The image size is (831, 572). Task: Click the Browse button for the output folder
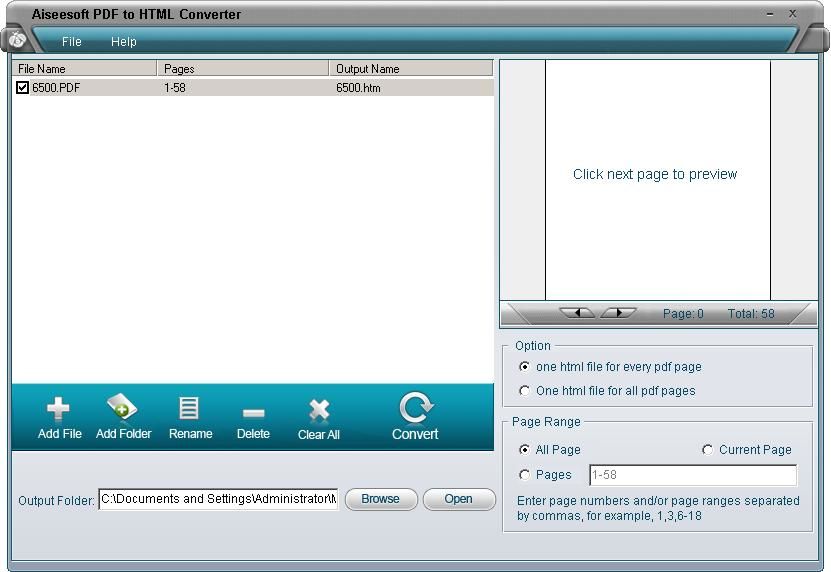pyautogui.click(x=381, y=499)
